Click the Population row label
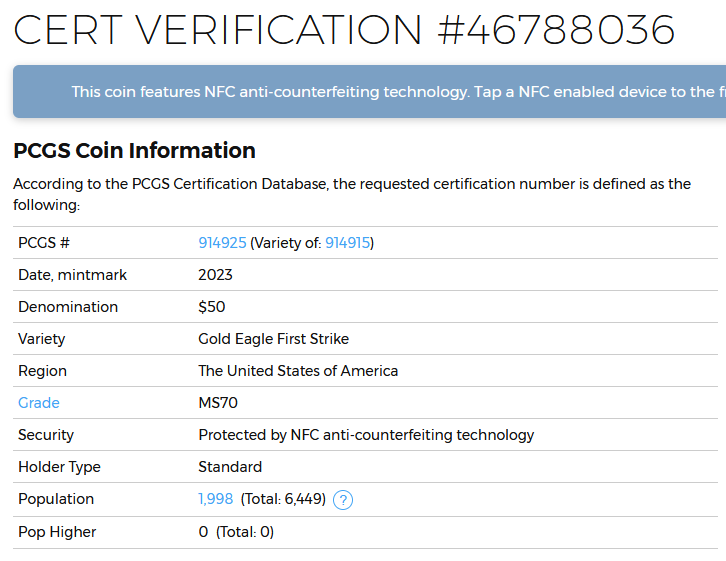This screenshot has height=561, width=726. click(56, 499)
